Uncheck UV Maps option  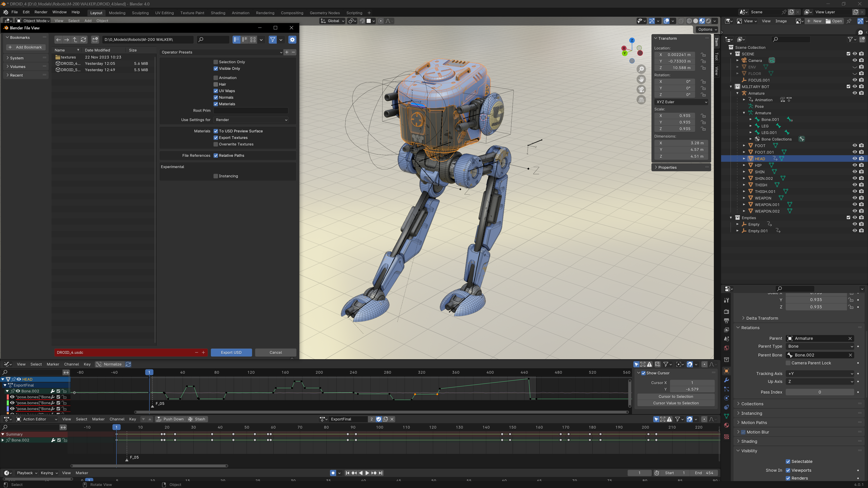[216, 91]
